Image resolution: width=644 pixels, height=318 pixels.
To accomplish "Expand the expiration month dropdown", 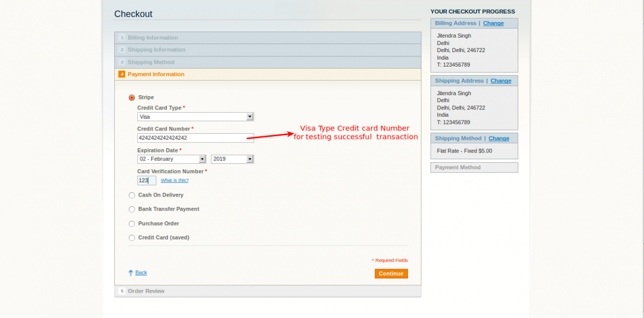I will [172, 159].
